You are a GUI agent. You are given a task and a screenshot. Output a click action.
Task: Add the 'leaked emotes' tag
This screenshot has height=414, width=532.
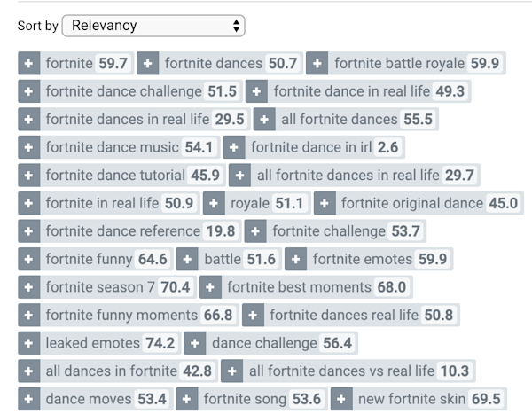(29, 343)
